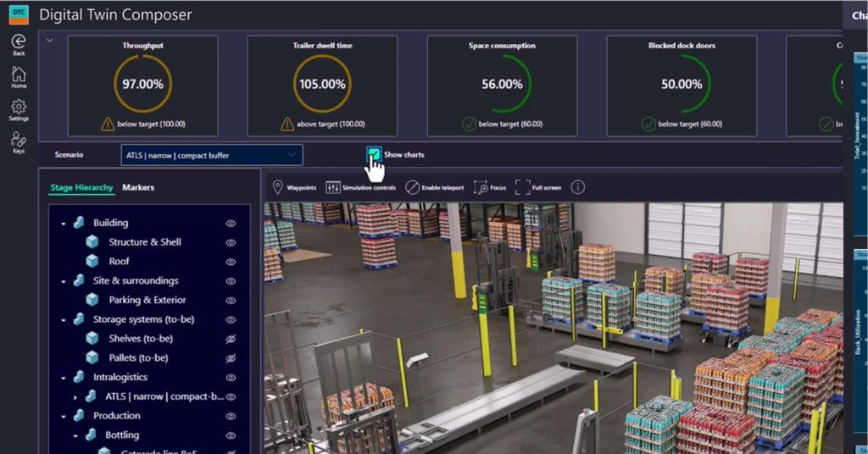This screenshot has width=868, height=454.
Task: Toggle visibility of Roof
Action: coord(231,262)
